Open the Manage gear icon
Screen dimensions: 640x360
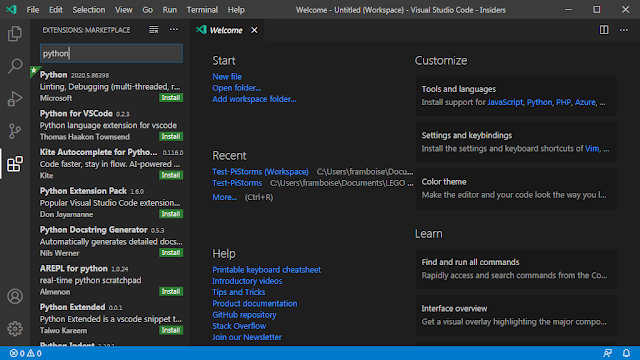coord(15,329)
